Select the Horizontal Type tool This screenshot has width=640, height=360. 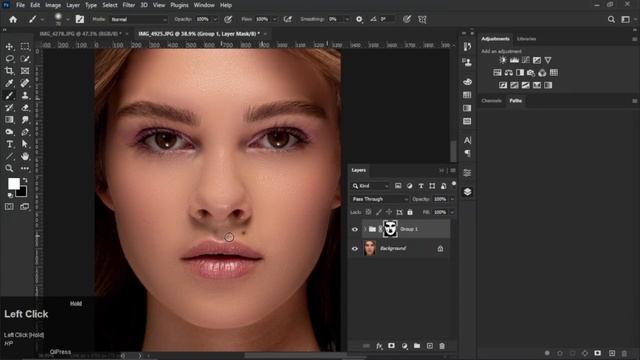[x=9, y=144]
